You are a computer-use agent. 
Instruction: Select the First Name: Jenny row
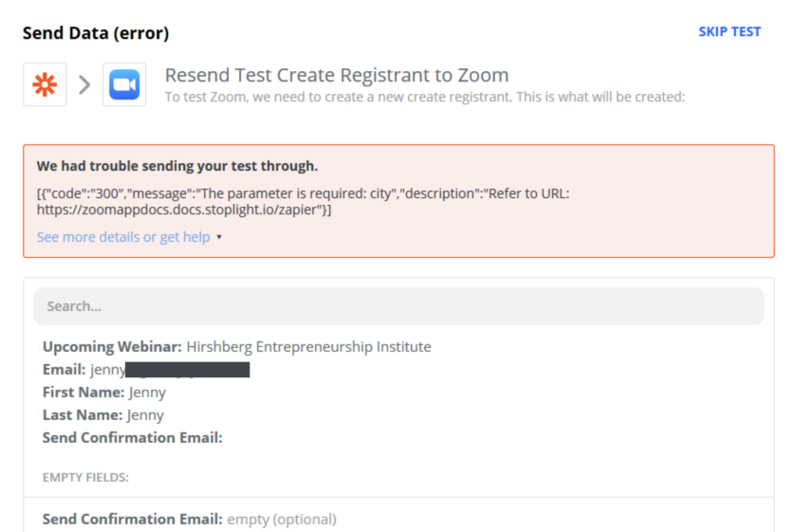104,393
